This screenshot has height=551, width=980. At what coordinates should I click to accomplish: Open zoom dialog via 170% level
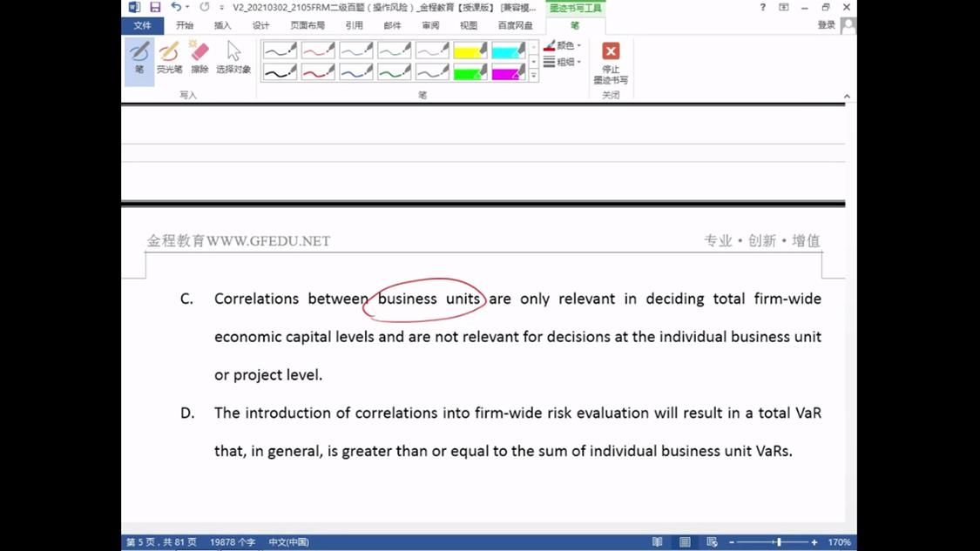point(839,542)
